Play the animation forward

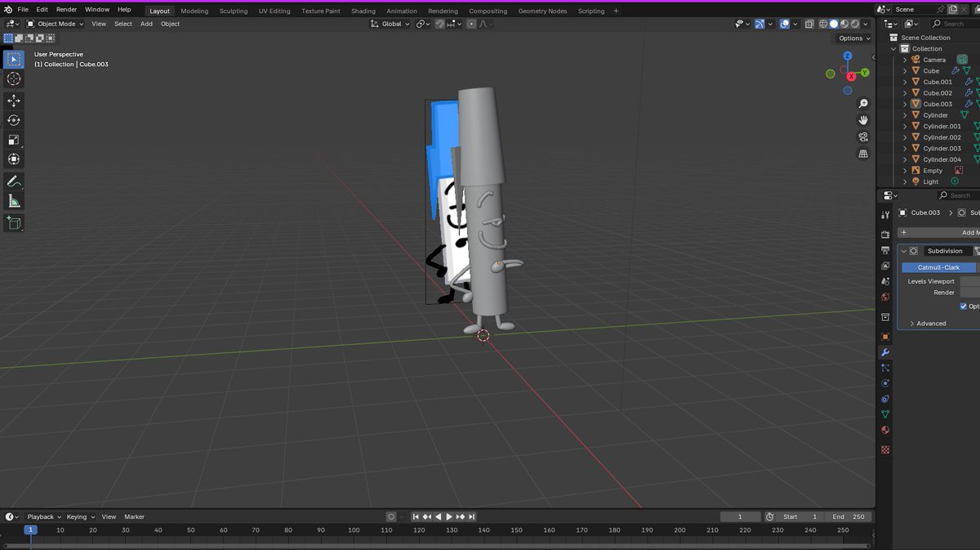tap(449, 516)
